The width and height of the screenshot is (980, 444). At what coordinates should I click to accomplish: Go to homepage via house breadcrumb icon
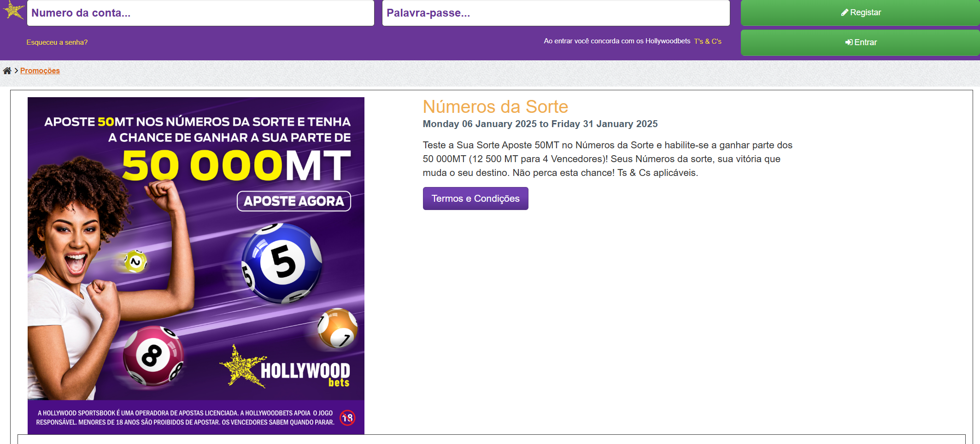point(7,71)
